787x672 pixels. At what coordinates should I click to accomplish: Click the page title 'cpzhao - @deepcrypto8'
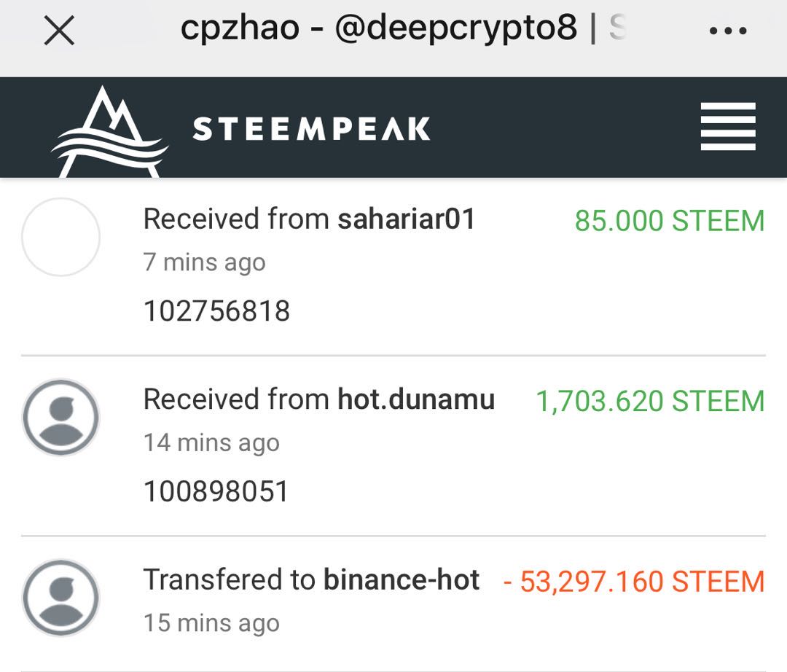[x=379, y=29]
